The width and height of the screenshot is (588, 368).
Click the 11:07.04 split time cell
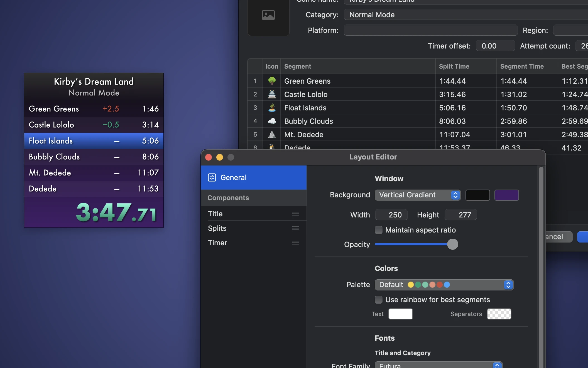point(466,135)
